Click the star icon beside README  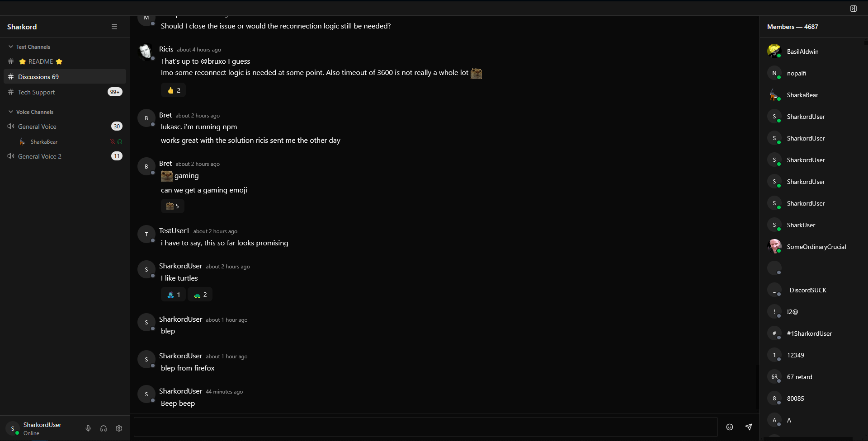tap(22, 61)
